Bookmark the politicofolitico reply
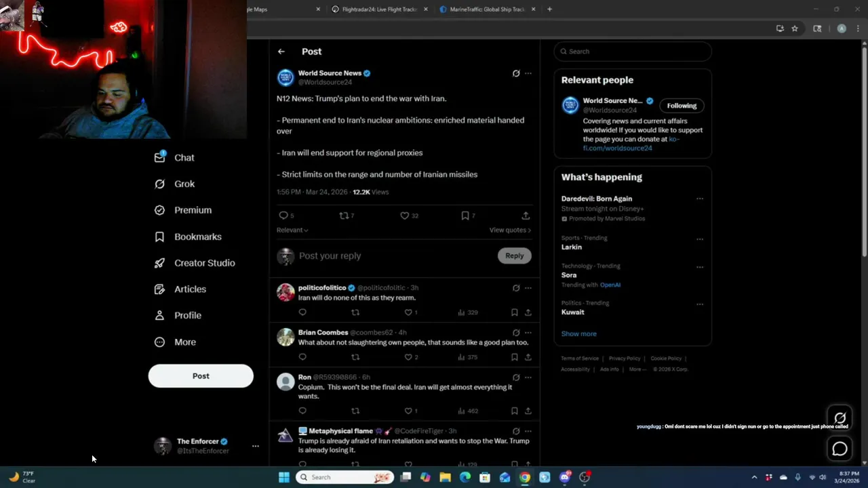Image resolution: width=868 pixels, height=488 pixels. pos(515,312)
